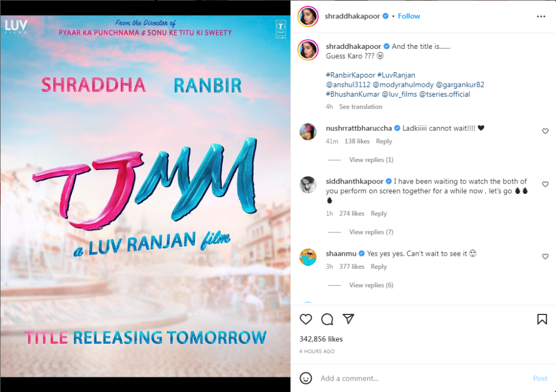This screenshot has height=392, width=556.
Task: Open shraddhakapoor profile picture in header
Action: click(x=308, y=16)
